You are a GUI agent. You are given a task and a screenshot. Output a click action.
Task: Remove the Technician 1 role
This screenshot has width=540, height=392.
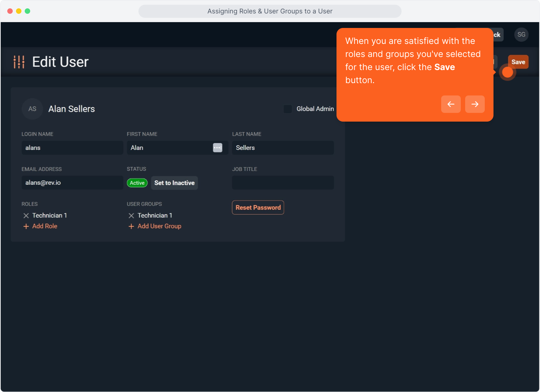26,216
